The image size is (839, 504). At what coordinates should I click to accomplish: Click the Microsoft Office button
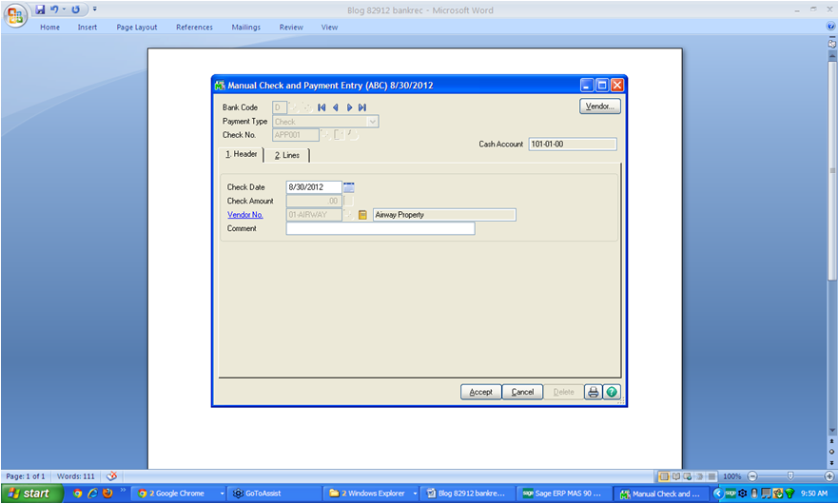(16, 14)
